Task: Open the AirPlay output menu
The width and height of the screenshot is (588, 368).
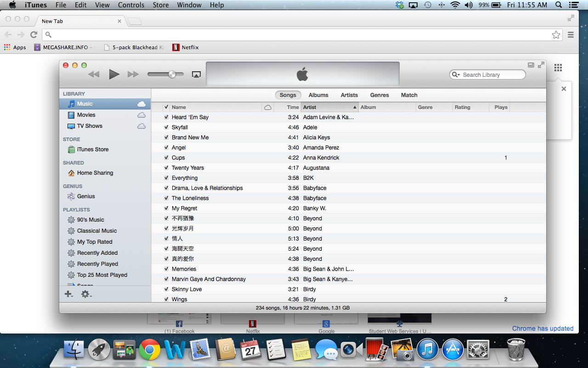Action: [196, 75]
